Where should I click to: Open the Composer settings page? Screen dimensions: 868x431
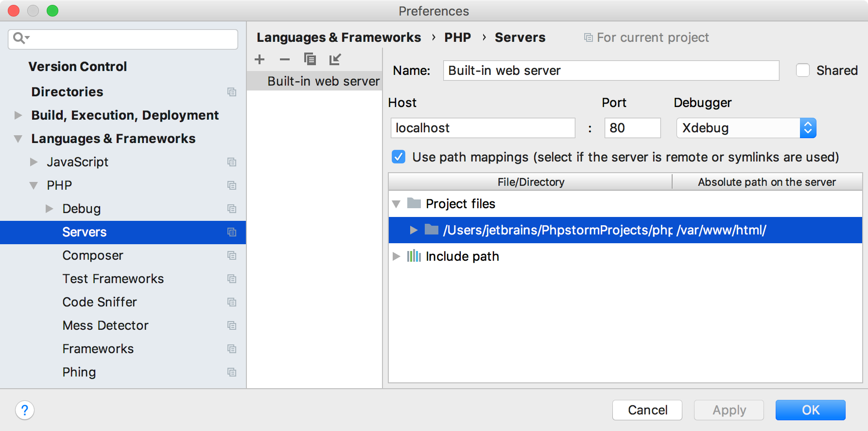[x=93, y=255]
